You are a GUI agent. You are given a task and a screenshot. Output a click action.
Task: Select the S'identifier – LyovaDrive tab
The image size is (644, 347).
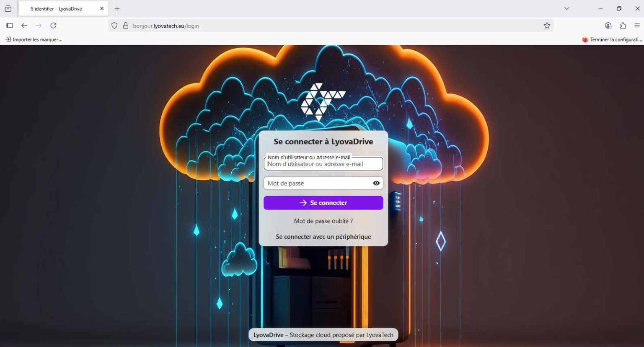pyautogui.click(x=64, y=8)
